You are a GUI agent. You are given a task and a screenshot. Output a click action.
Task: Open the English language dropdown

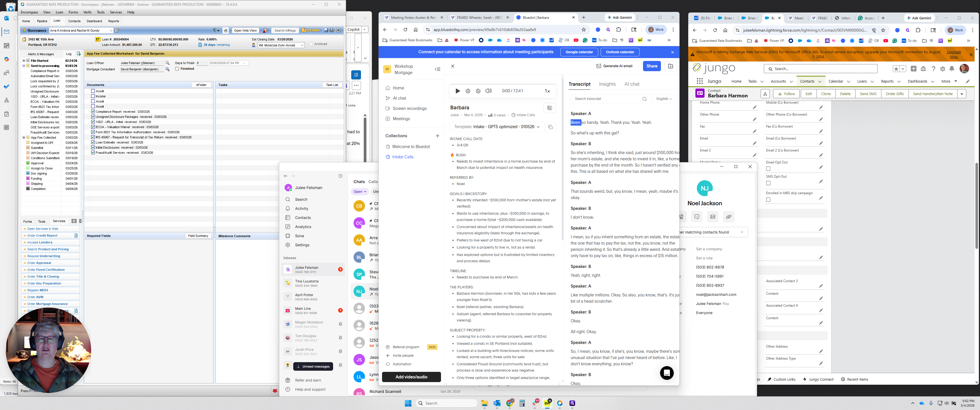pos(664,99)
